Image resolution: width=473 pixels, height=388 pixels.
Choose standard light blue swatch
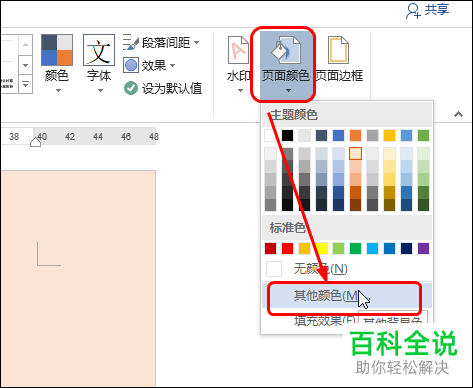point(372,248)
